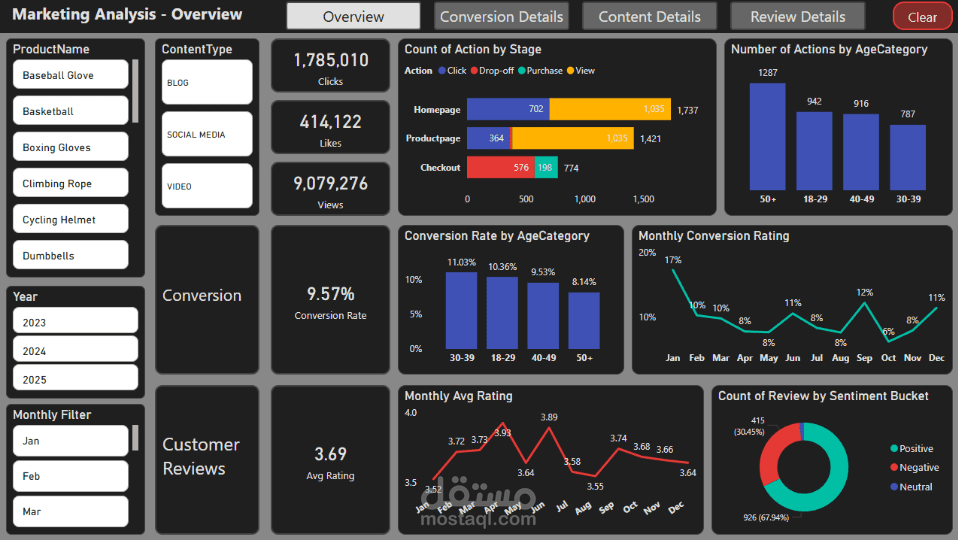Open the Review Details tab
Image resolution: width=958 pixels, height=540 pixels.
click(798, 16)
